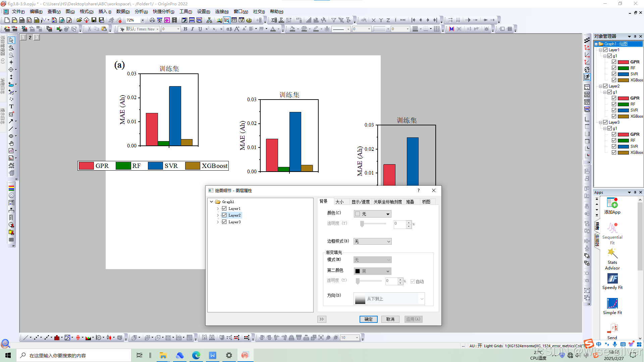Switch to the 大小 tab
644x362 pixels.
click(x=339, y=202)
